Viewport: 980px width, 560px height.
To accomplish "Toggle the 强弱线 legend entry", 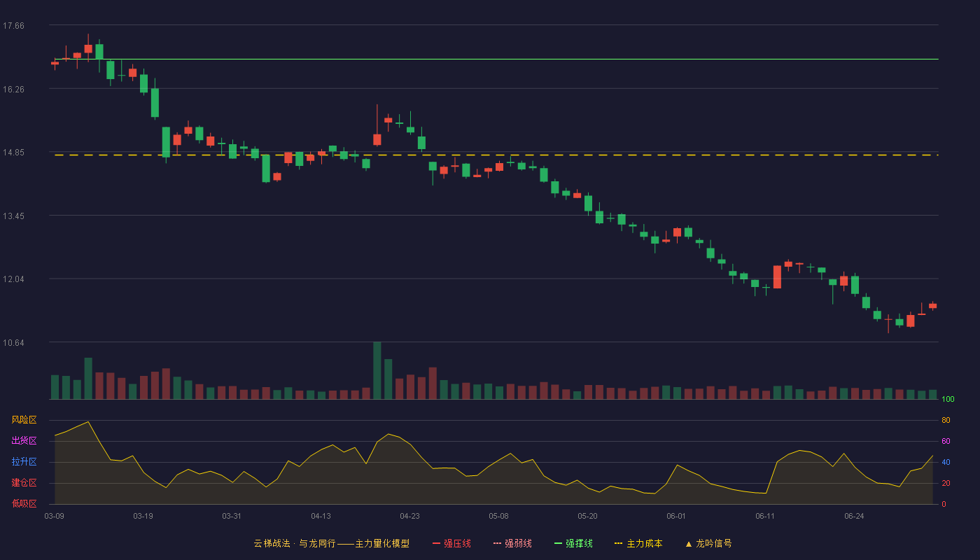I will (x=512, y=543).
